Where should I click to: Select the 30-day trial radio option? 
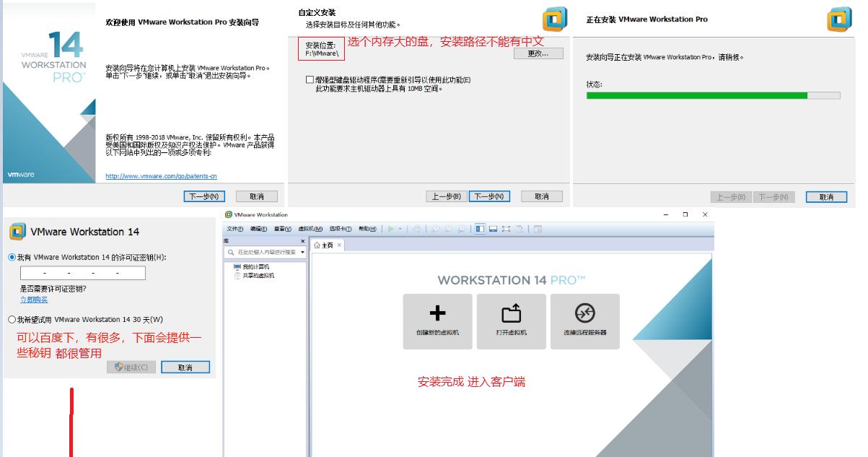12,319
